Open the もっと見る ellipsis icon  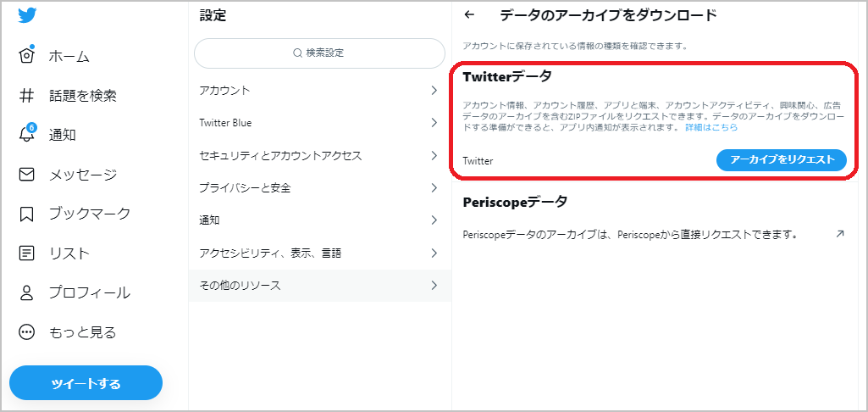click(x=26, y=332)
